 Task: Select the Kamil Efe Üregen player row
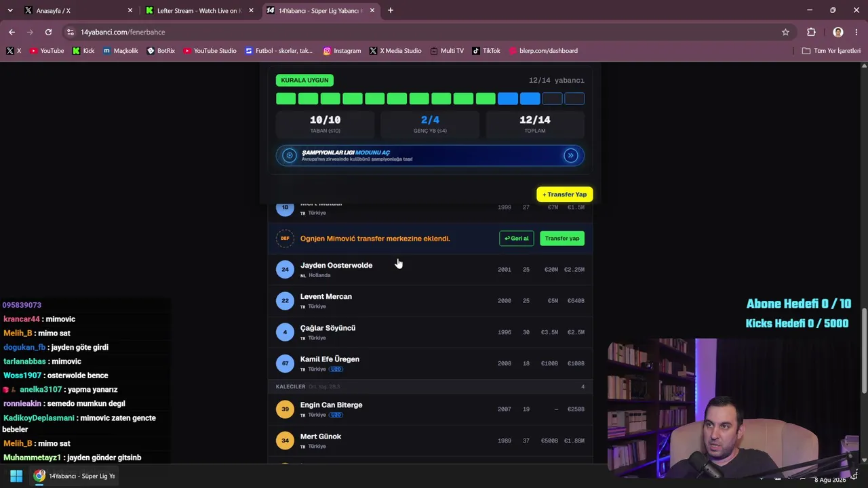[430, 363]
